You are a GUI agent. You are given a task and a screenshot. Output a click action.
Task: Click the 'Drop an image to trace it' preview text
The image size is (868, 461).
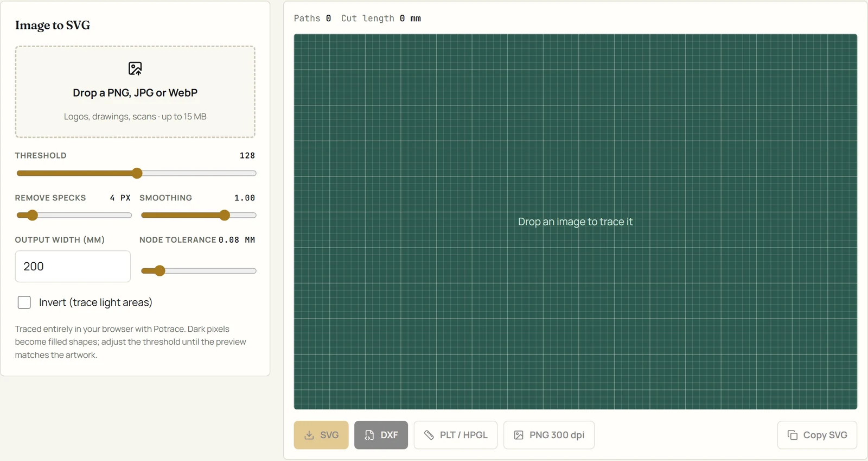tap(575, 222)
